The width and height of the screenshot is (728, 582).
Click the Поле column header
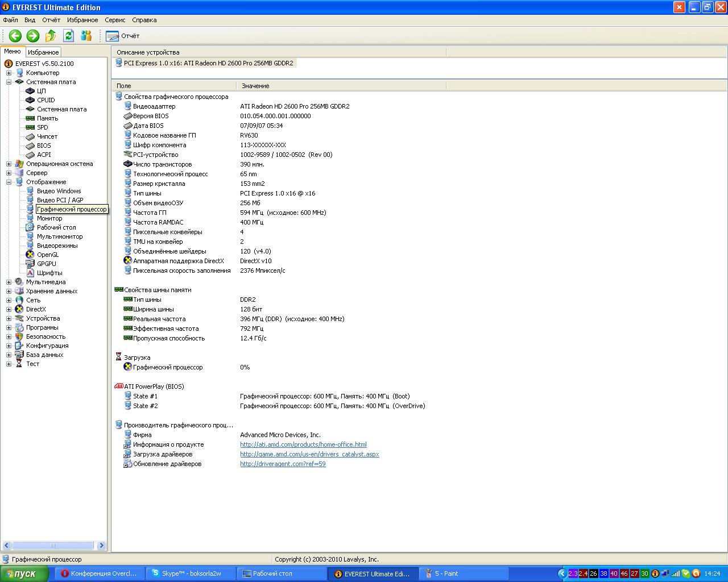174,86
